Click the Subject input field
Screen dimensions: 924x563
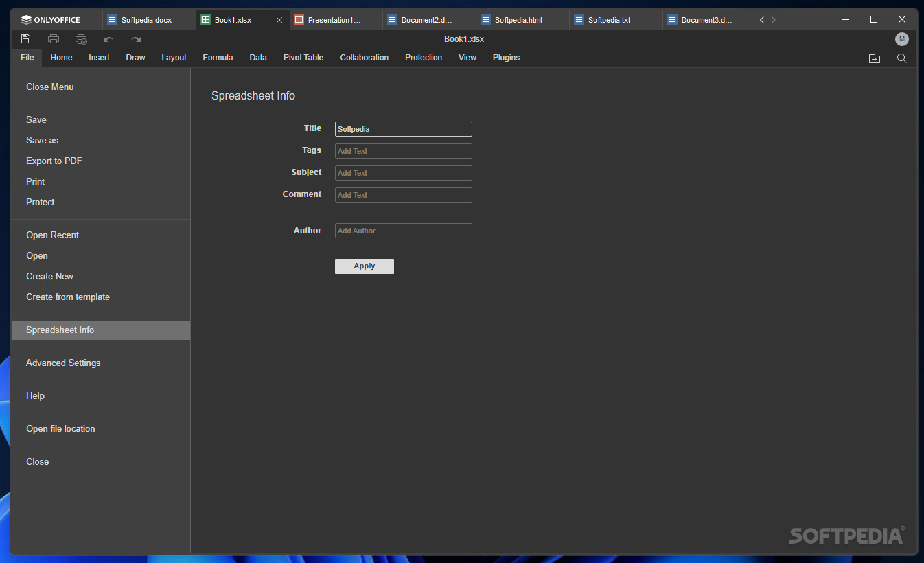click(x=404, y=173)
